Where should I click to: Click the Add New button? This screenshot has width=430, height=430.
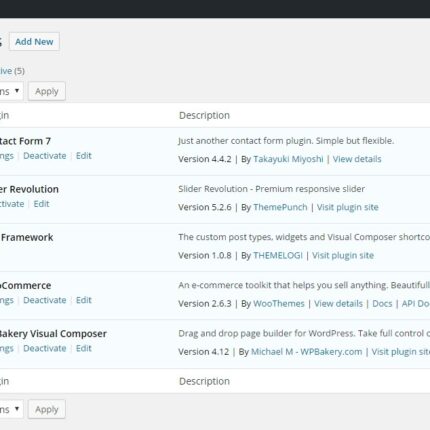tap(34, 42)
